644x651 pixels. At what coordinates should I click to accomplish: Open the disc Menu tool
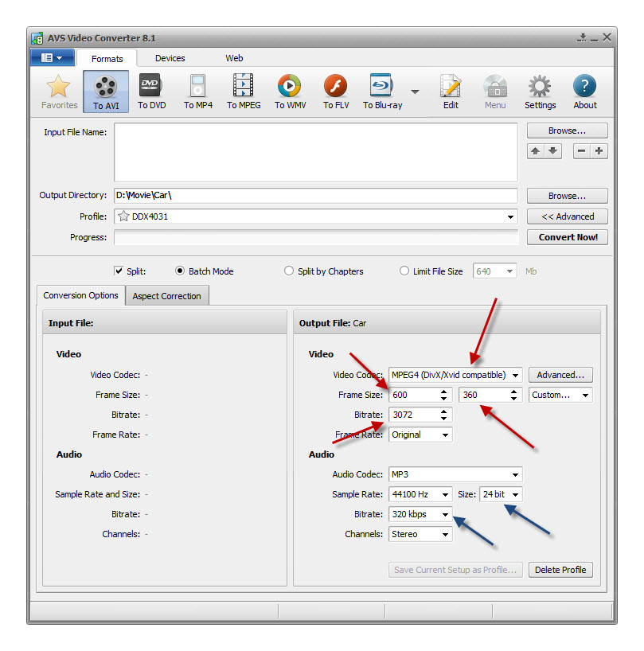[495, 92]
